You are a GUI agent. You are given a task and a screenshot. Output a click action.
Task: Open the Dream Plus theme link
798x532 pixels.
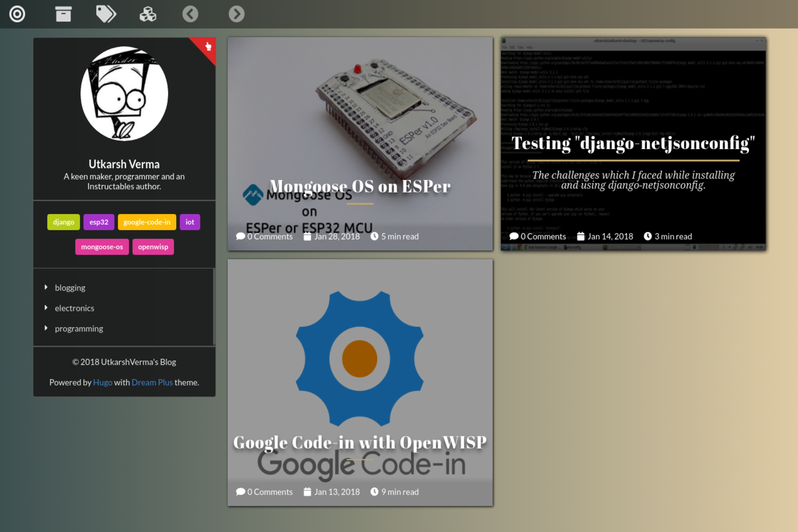[x=152, y=383]
